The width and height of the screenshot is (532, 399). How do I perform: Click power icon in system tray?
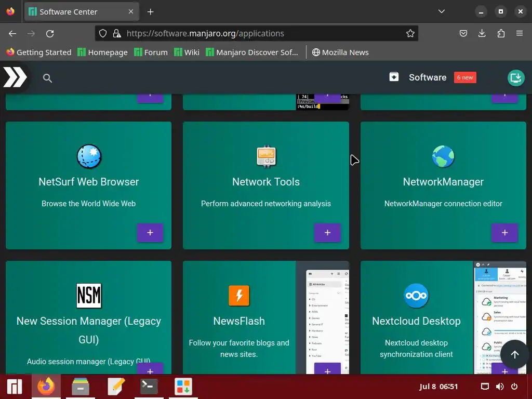click(x=514, y=387)
